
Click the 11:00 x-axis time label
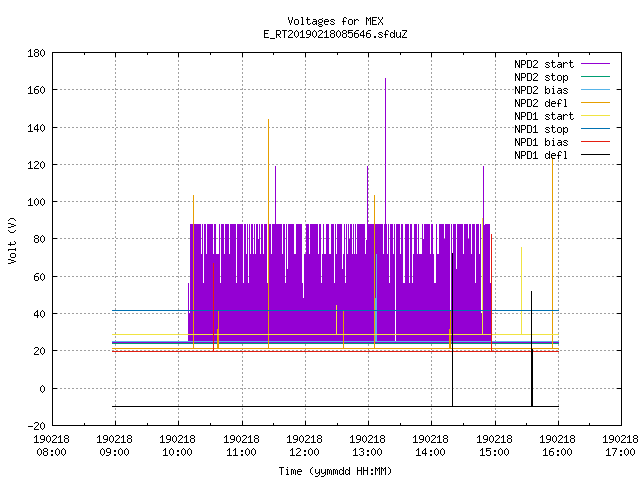(x=241, y=452)
